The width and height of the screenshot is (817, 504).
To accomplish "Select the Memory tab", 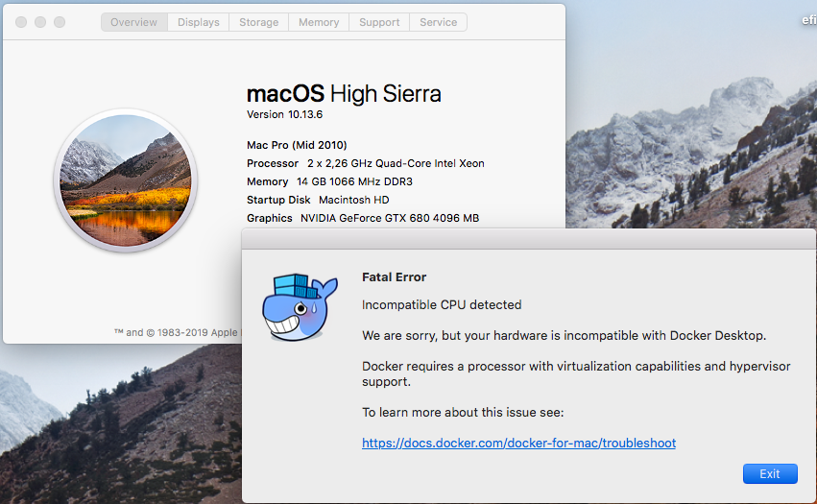I will click(x=319, y=22).
